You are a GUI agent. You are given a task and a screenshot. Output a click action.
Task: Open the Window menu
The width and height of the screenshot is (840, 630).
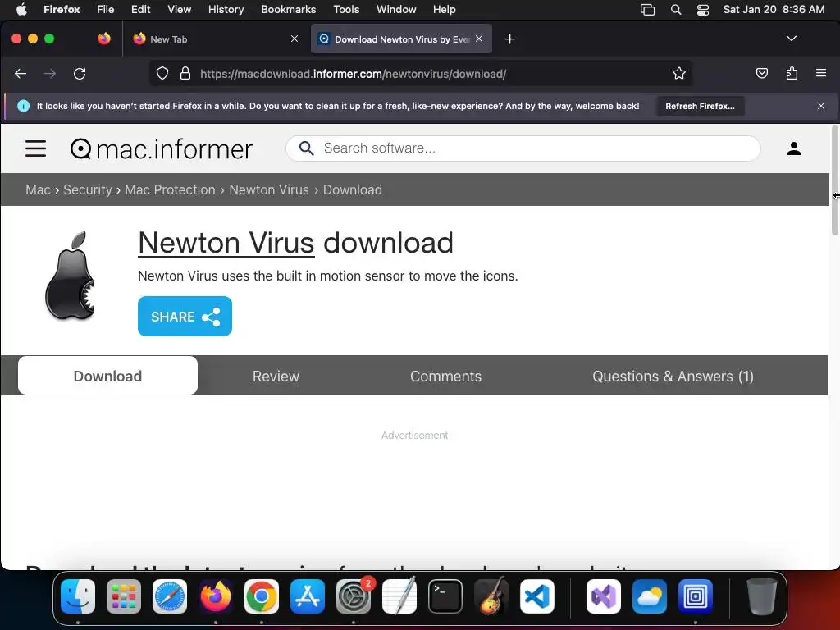pos(396,10)
